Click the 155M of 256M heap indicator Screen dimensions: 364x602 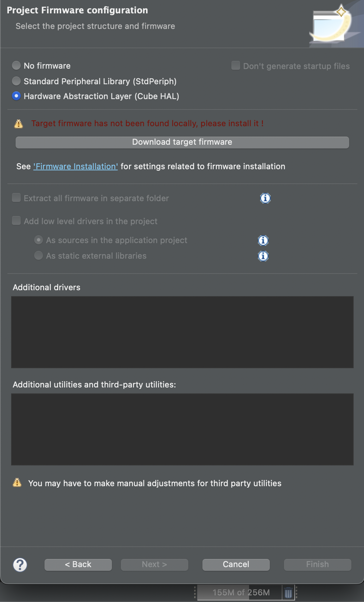point(241,593)
